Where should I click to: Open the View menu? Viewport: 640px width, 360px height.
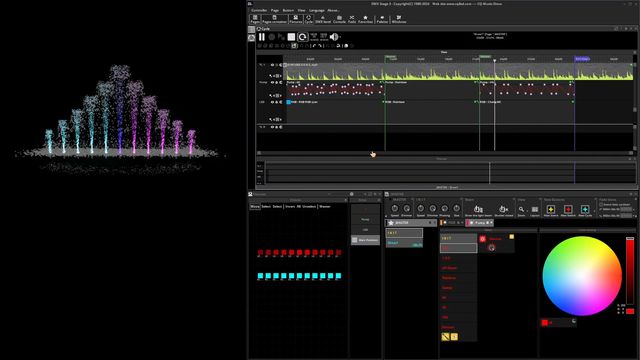[x=301, y=10]
